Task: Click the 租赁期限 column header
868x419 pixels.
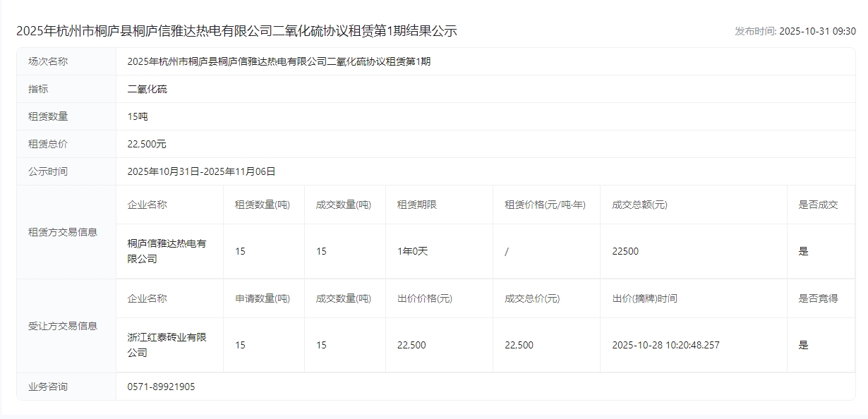Action: point(416,205)
